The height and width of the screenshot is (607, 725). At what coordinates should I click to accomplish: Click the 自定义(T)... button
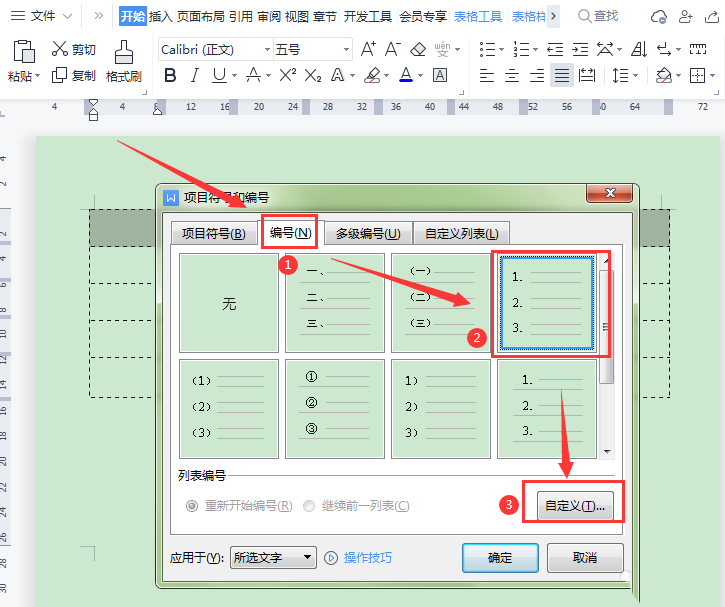coord(575,506)
